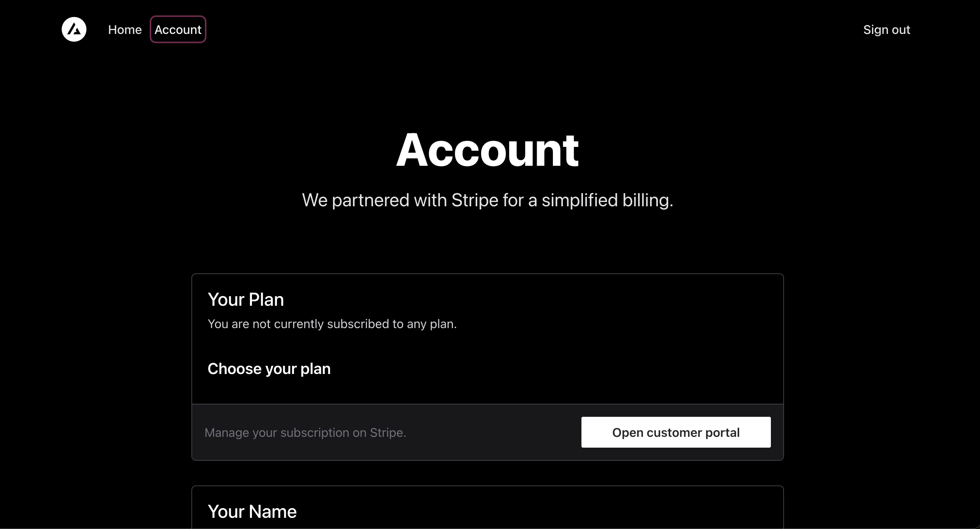This screenshot has width=980, height=529.
Task: Click the triangle logo icon
Action: point(74,29)
